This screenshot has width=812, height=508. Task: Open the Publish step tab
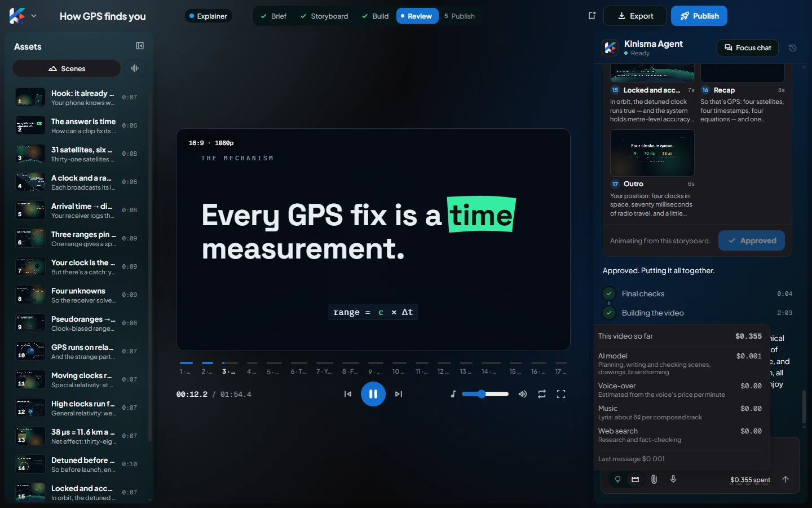click(x=460, y=16)
